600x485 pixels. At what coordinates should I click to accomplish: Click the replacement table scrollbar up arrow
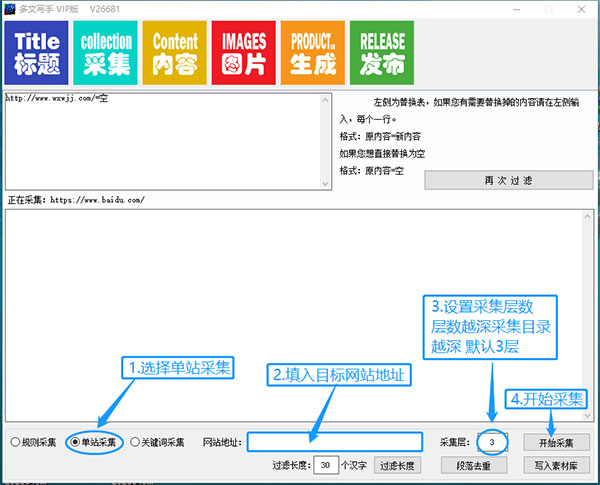325,100
